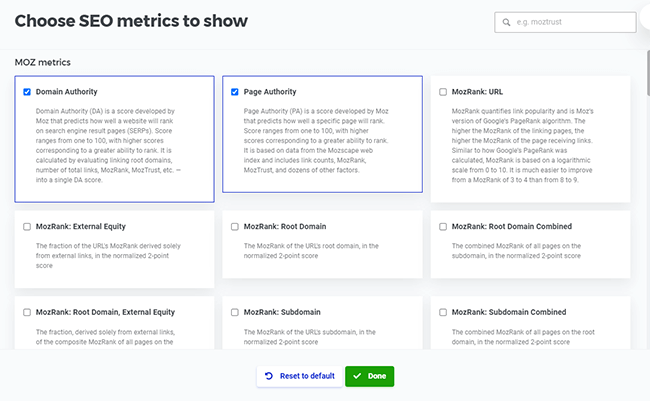Screen dimensions: 650x401
Task: Click the MOZ metrics section heading
Action: tap(43, 62)
